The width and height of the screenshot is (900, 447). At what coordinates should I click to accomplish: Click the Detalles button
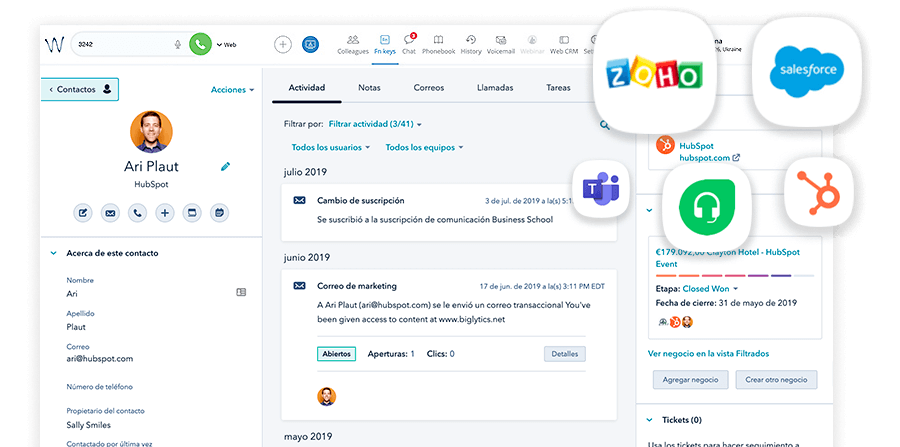565,354
